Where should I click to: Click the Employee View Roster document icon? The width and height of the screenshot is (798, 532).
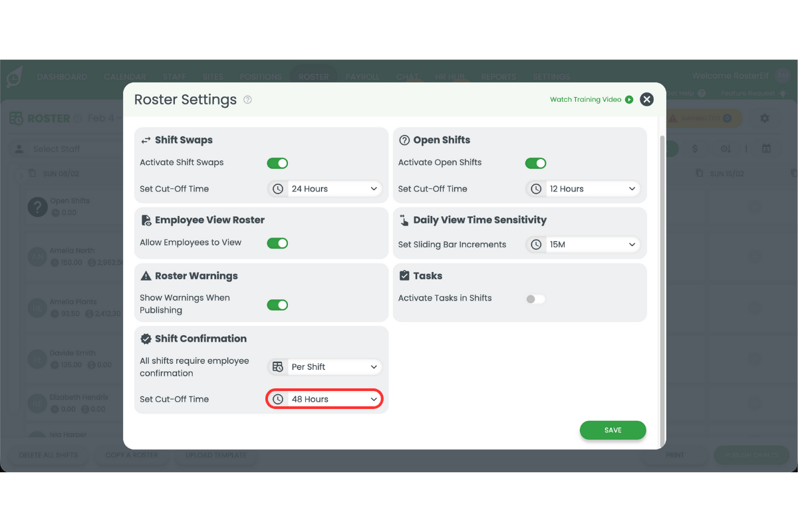146,219
